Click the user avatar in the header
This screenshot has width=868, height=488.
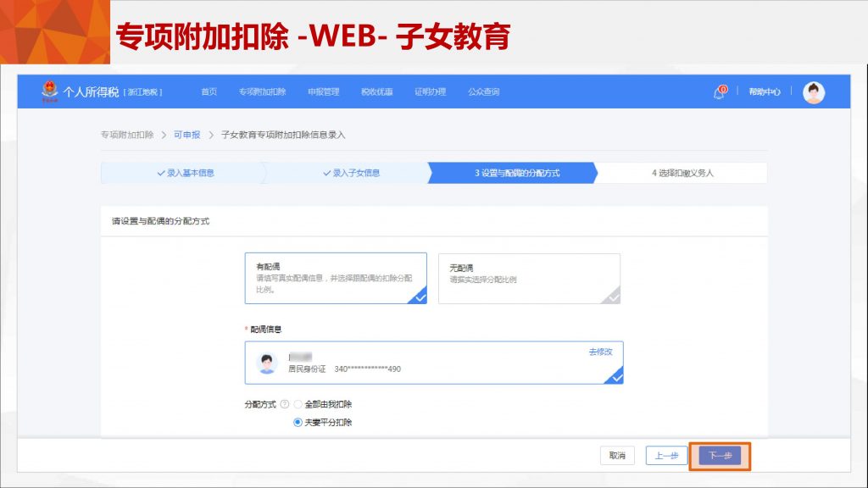814,92
